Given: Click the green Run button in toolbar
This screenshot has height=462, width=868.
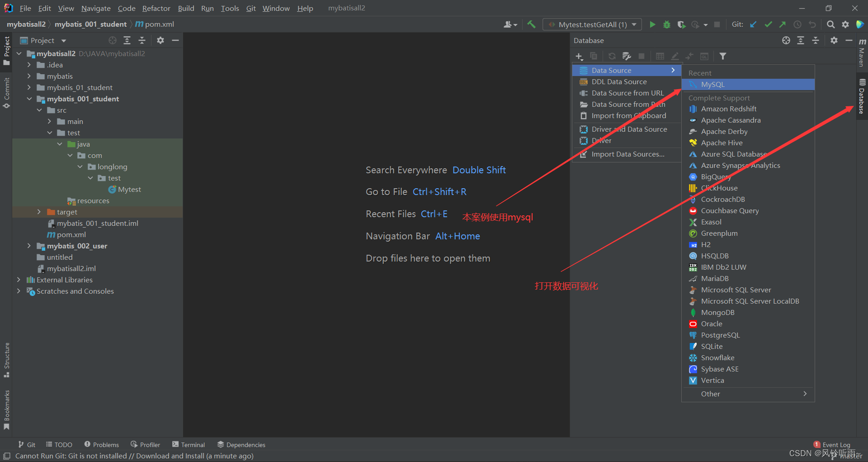Looking at the screenshot, I should pos(652,24).
